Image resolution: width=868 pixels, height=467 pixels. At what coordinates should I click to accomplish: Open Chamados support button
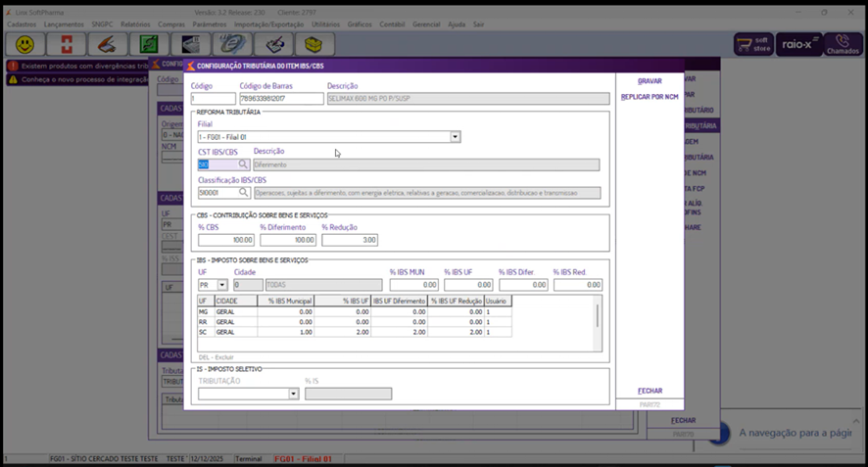[x=843, y=45]
